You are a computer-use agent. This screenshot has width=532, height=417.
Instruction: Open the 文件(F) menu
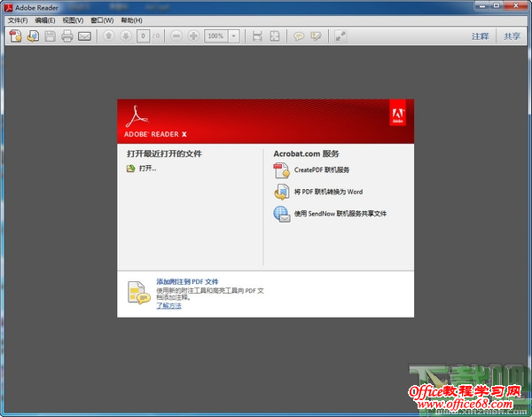pos(18,20)
